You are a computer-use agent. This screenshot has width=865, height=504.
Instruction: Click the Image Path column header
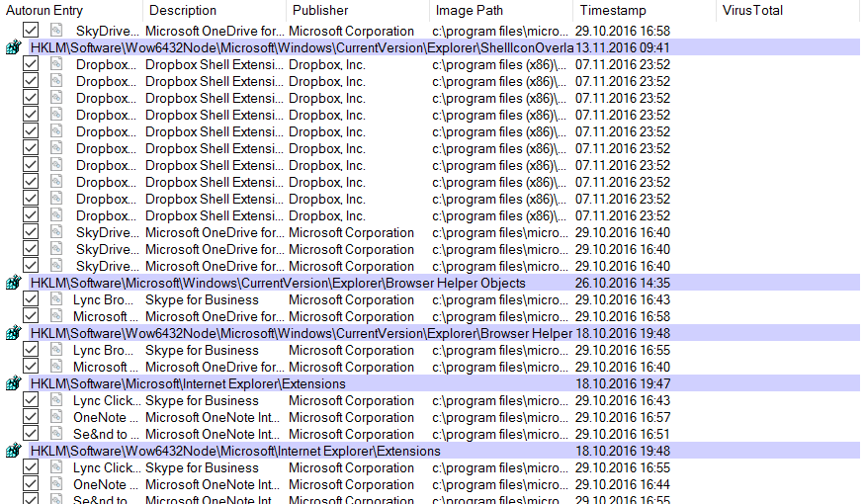tap(501, 10)
